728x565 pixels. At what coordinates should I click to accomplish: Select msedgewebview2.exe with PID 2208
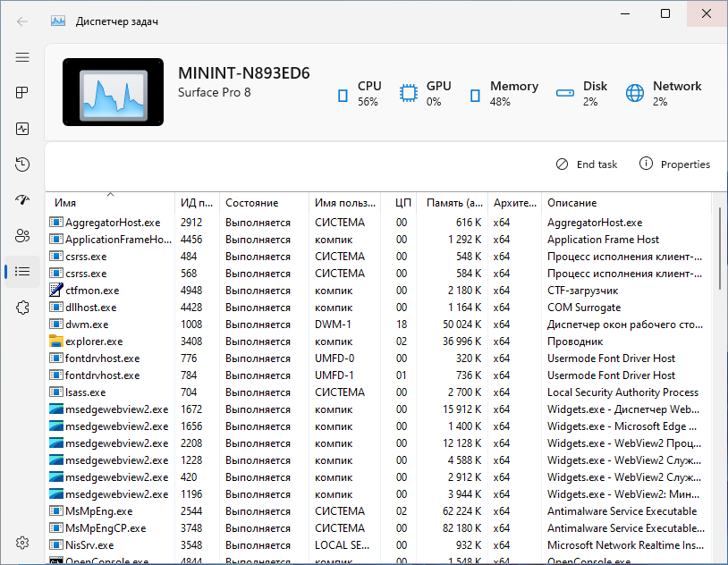pos(378,443)
